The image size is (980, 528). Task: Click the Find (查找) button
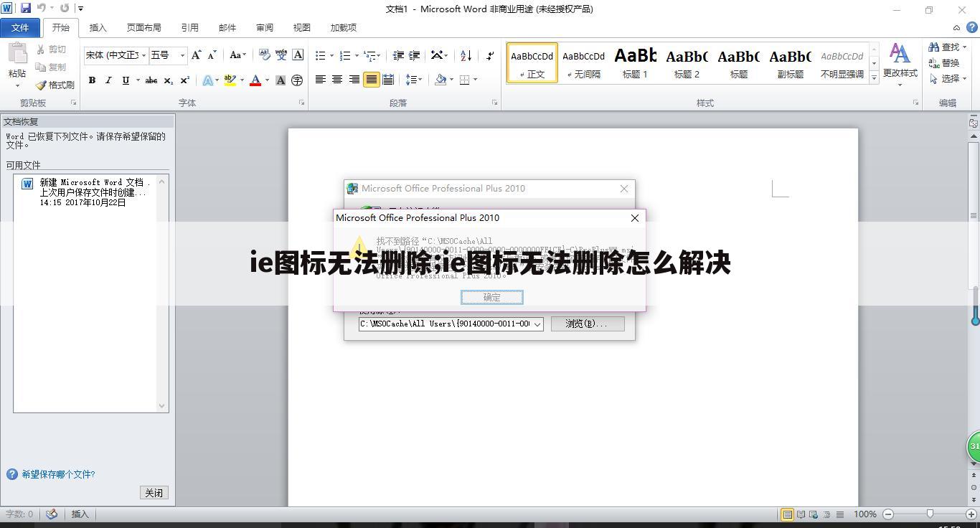tap(946, 47)
